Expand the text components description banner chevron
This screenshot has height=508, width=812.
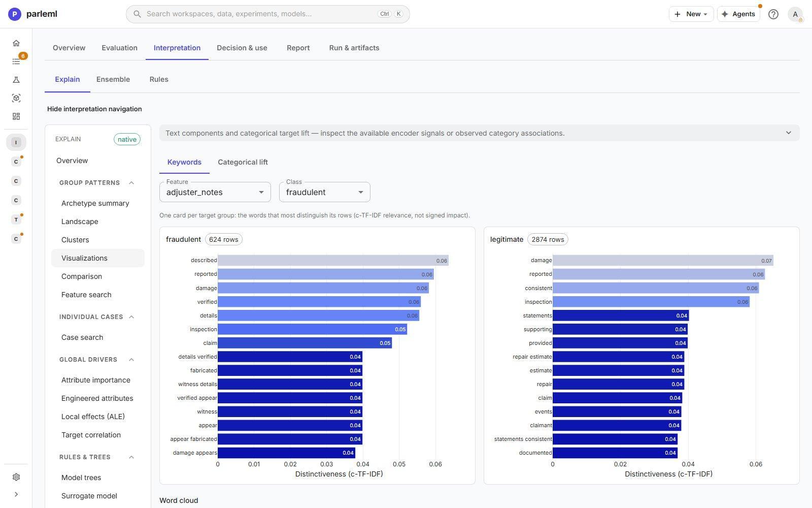(x=788, y=133)
